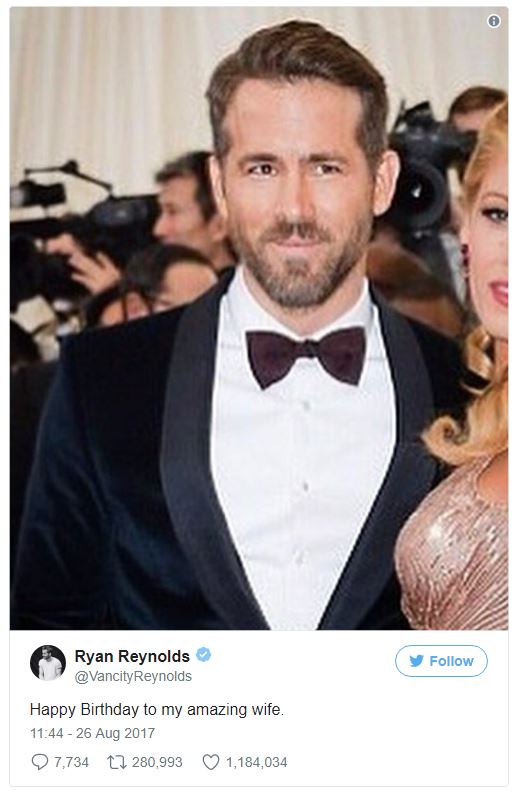Click the dark bow tie in photo
The image size is (519, 792).
pos(306,356)
